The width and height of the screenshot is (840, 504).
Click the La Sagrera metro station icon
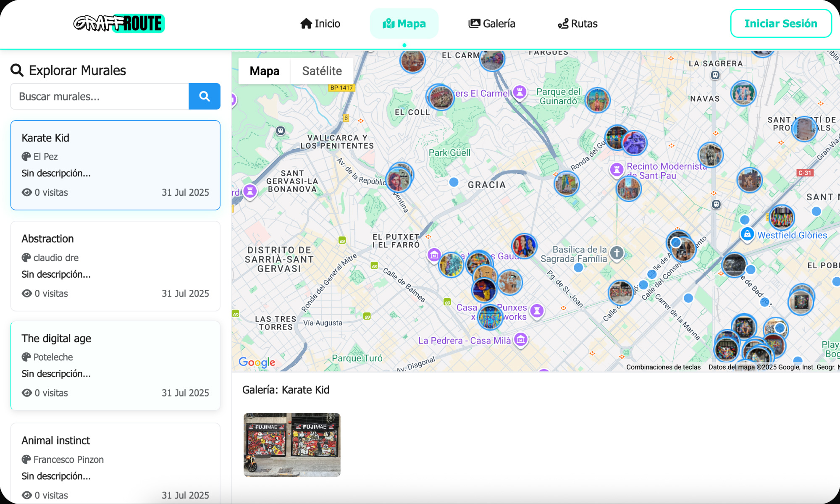pyautogui.click(x=715, y=75)
